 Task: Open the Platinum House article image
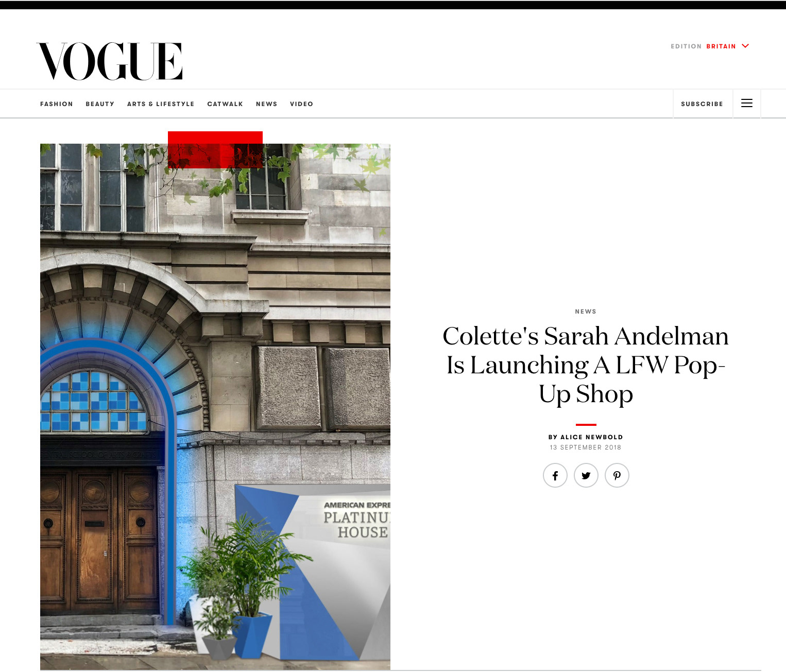pyautogui.click(x=215, y=407)
